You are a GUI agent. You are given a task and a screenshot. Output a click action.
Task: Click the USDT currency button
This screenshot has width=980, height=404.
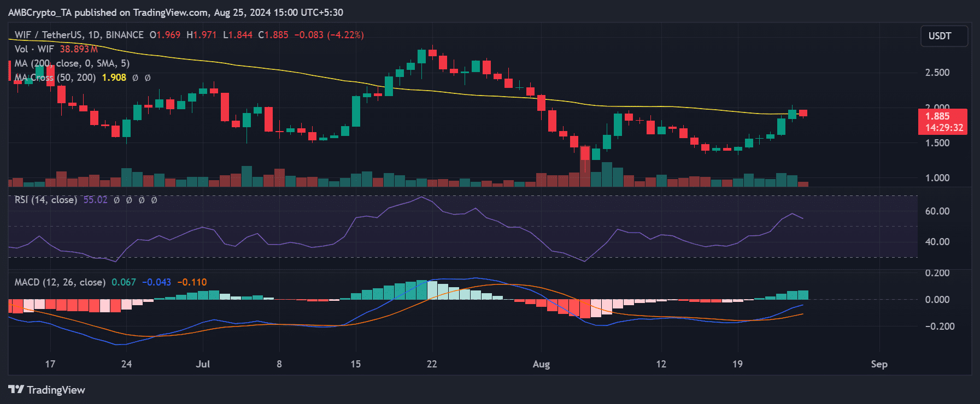point(944,36)
